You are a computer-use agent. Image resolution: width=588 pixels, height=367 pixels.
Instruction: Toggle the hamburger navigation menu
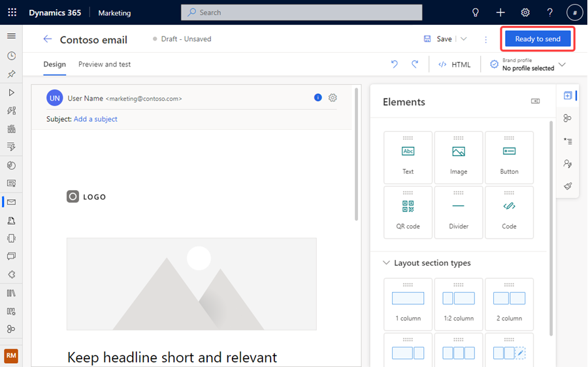click(x=11, y=36)
